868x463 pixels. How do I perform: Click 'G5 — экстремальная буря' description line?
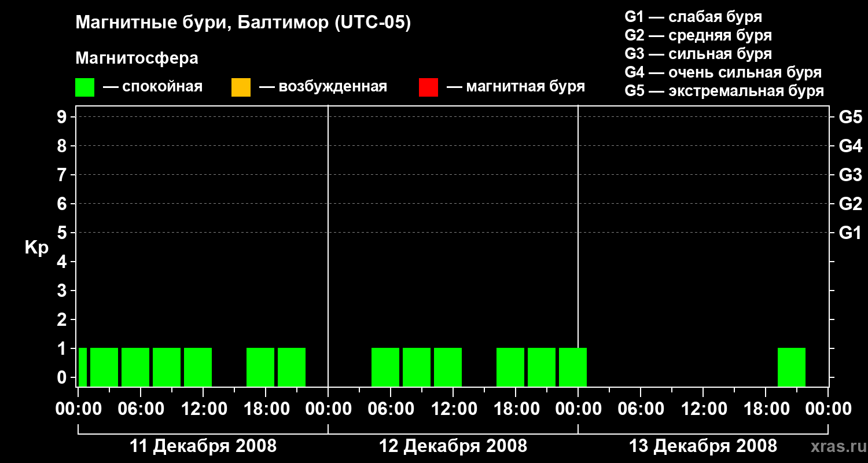724,91
